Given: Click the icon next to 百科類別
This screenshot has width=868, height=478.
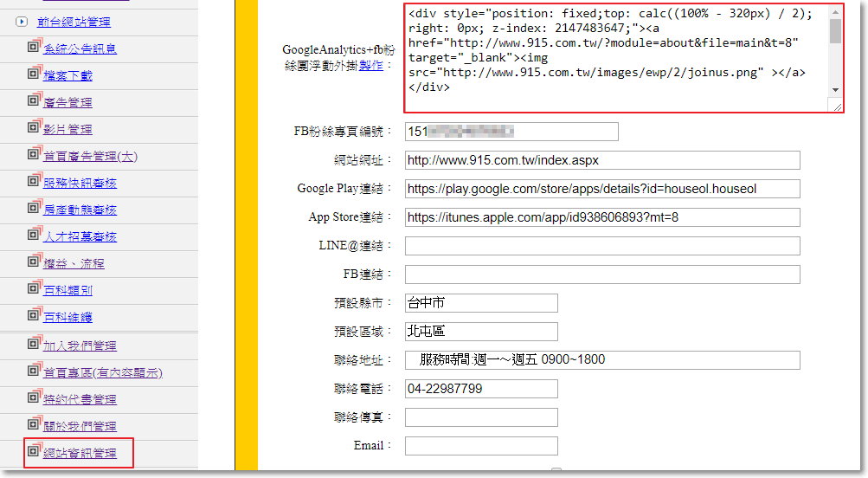Looking at the screenshot, I should click(35, 289).
